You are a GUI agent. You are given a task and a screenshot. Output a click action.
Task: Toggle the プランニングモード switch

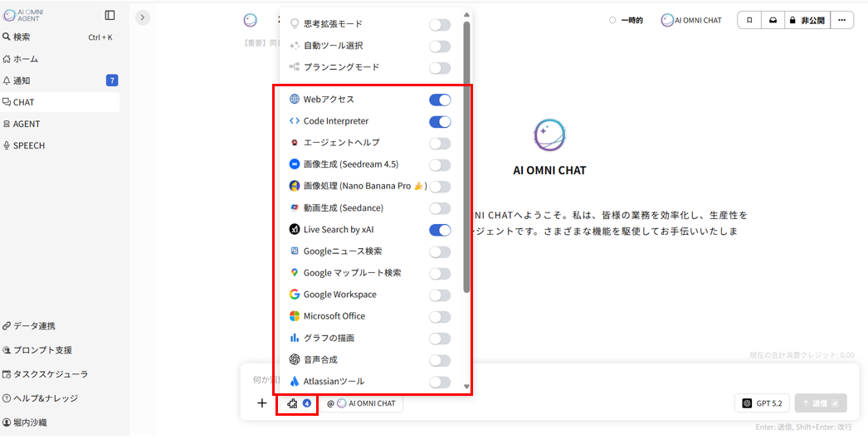pyautogui.click(x=440, y=68)
